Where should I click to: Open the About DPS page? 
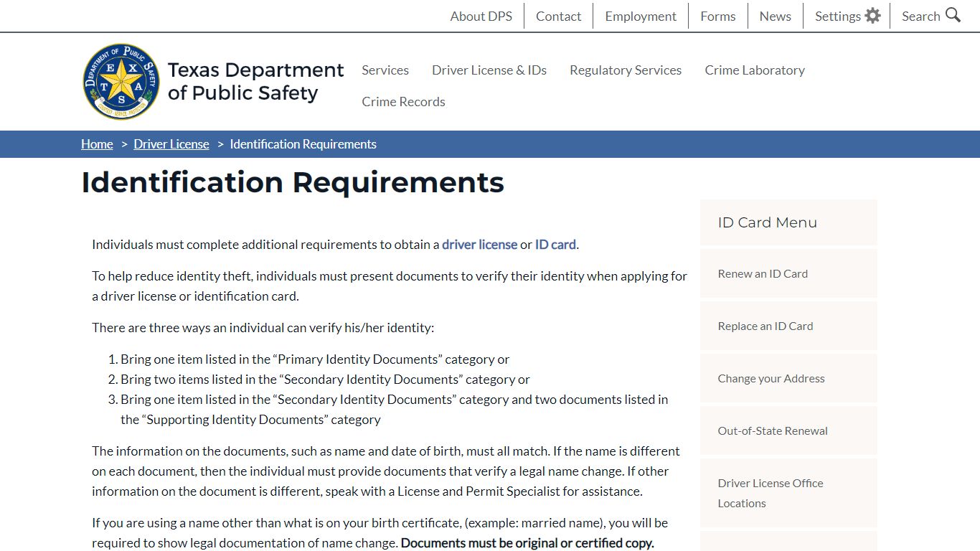(x=481, y=16)
